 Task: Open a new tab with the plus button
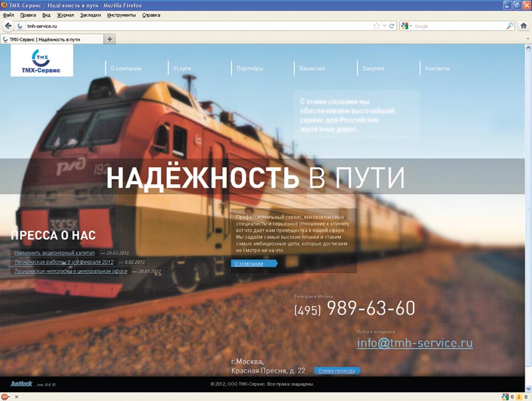coord(110,39)
